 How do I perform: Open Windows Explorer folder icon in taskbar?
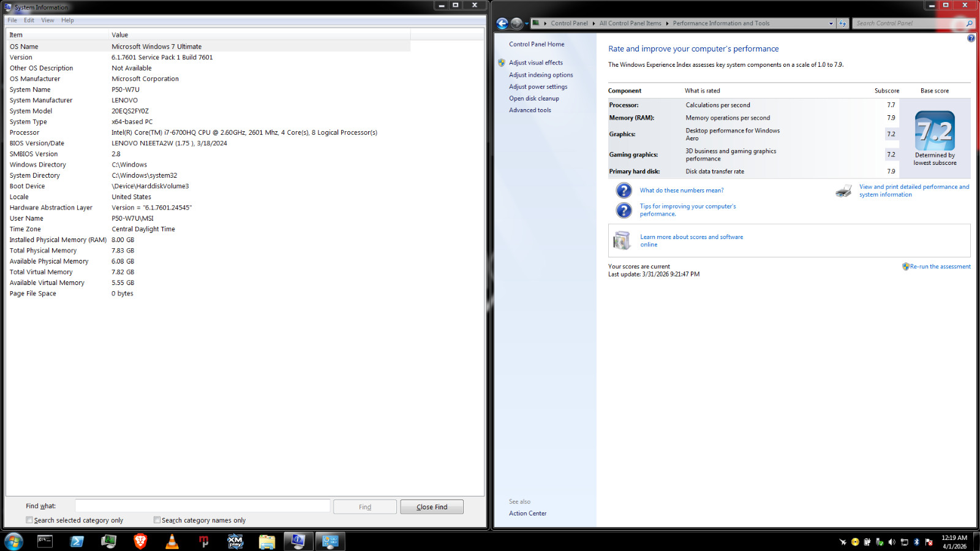(267, 541)
